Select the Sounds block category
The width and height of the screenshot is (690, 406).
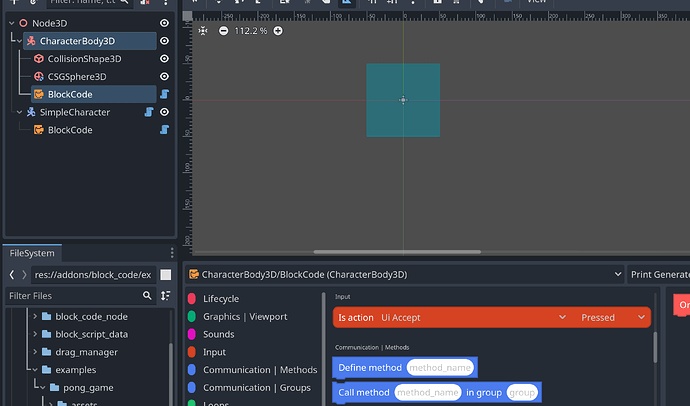pyautogui.click(x=218, y=334)
